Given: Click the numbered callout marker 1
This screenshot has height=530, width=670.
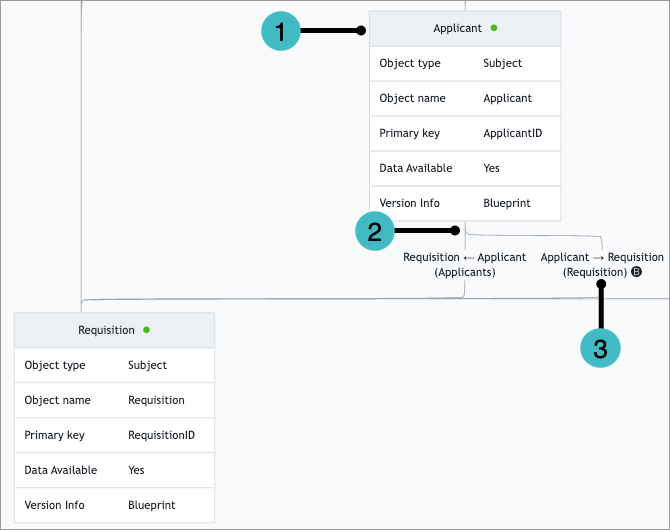Looking at the screenshot, I should pyautogui.click(x=281, y=31).
